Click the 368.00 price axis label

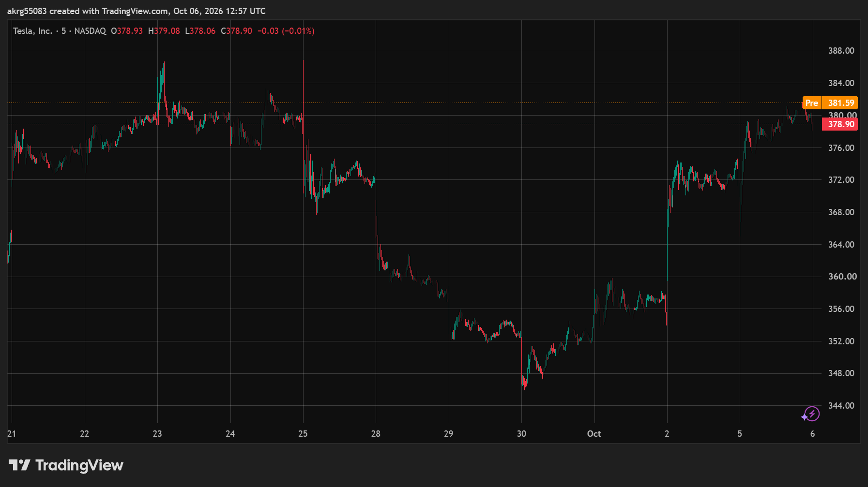(841, 212)
